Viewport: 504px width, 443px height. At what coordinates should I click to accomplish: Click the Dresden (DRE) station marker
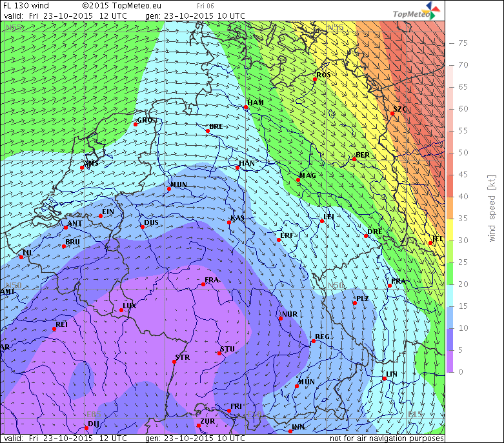coord(366,236)
